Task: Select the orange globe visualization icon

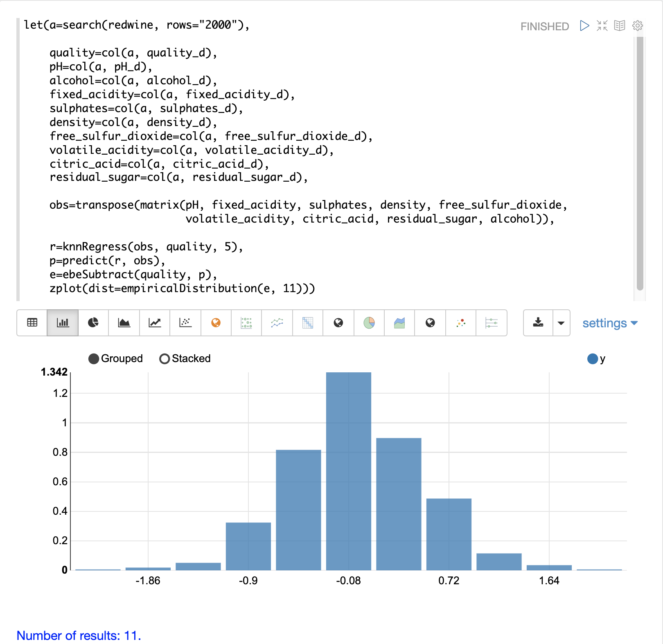Action: [x=216, y=323]
